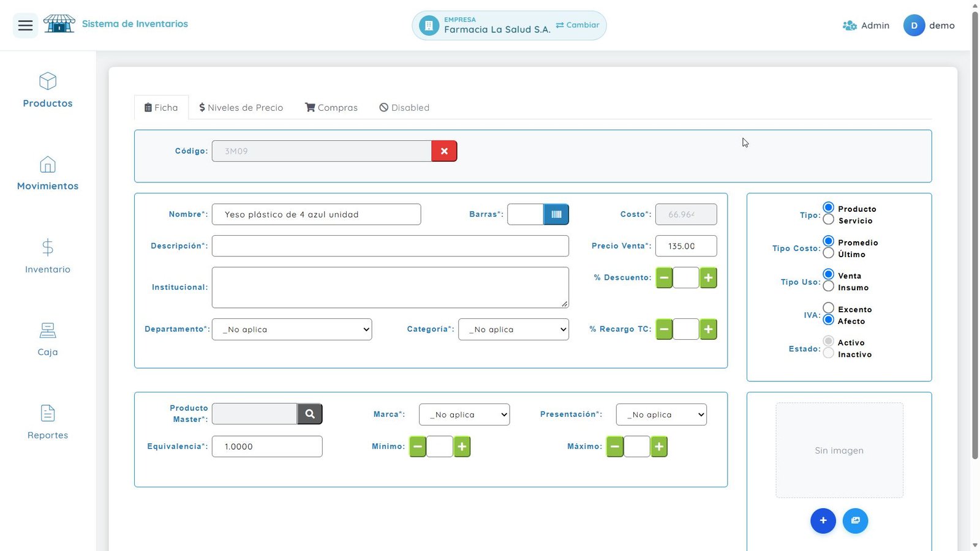
Task: Open Movimientos in sidebar
Action: [48, 173]
